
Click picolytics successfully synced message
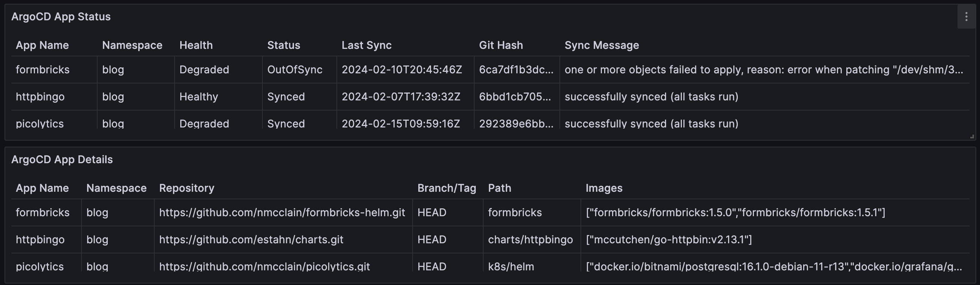tap(651, 124)
